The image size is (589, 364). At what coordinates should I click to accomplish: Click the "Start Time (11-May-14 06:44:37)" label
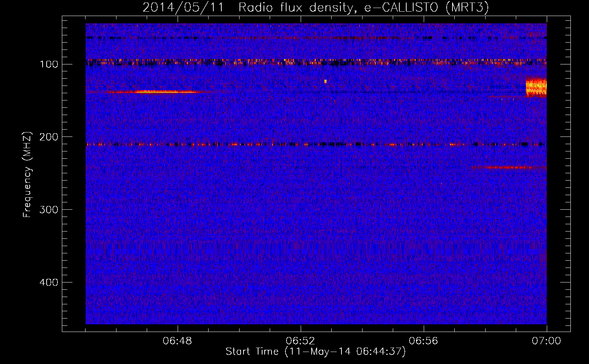click(315, 352)
